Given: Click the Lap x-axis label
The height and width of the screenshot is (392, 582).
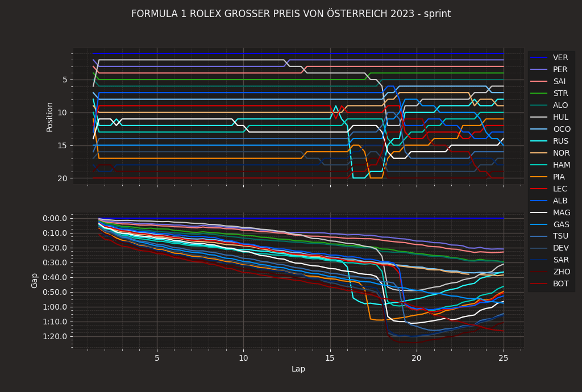Looking at the screenshot, I should point(298,369).
